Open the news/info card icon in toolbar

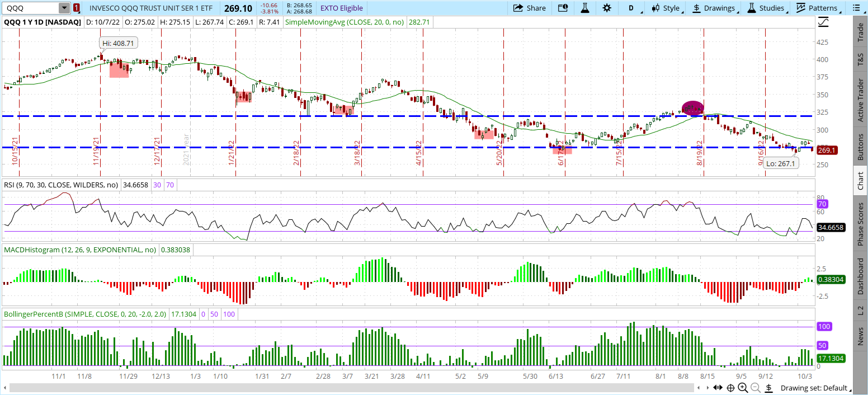[563, 8]
